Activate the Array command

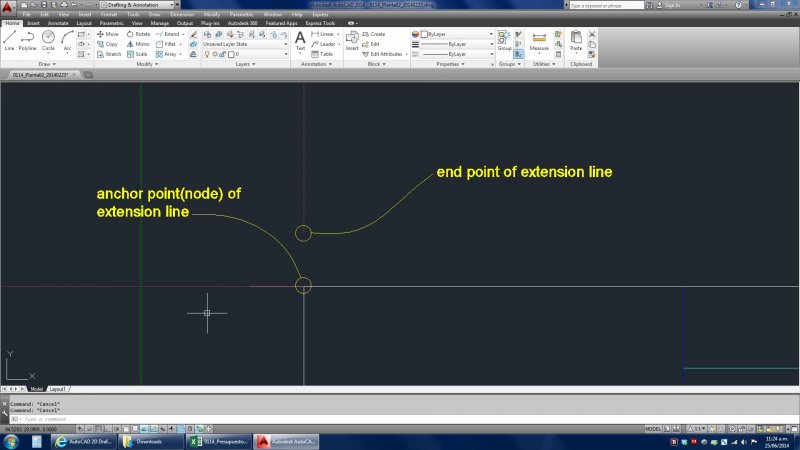(166, 54)
